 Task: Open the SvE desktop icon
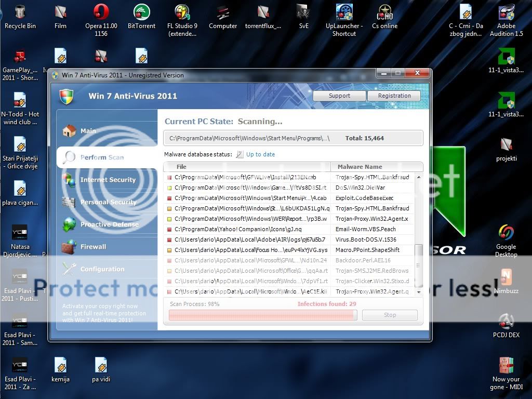tap(303, 17)
